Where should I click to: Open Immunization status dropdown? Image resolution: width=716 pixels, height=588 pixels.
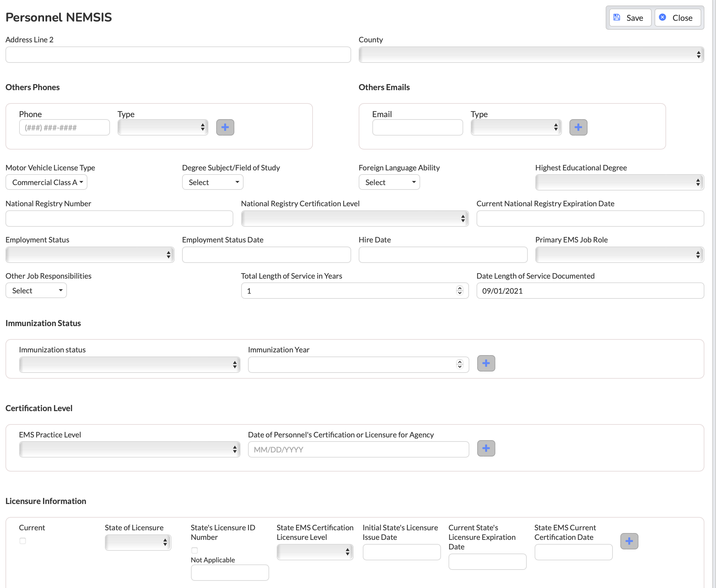coord(130,365)
